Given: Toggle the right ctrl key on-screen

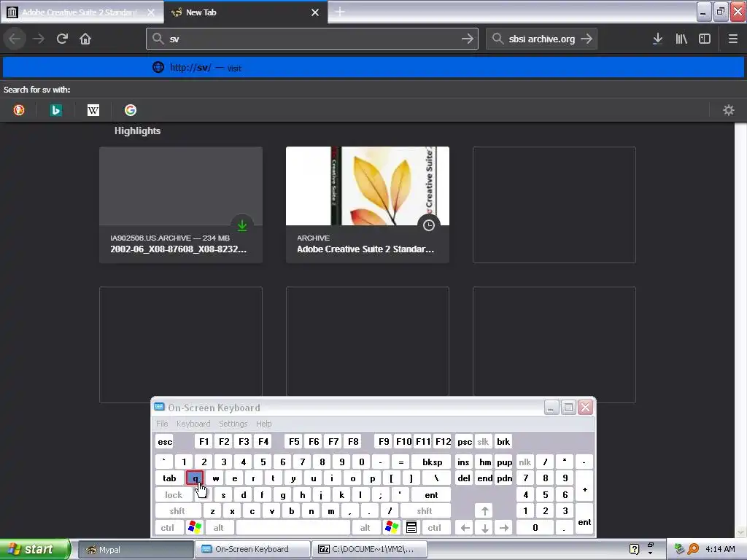Looking at the screenshot, I should tap(435, 528).
